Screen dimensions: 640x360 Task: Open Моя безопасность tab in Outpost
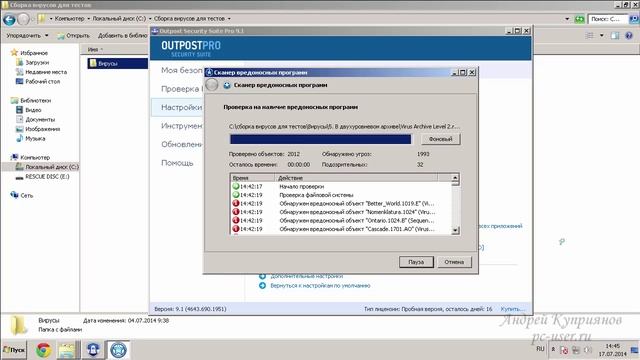[x=182, y=70]
